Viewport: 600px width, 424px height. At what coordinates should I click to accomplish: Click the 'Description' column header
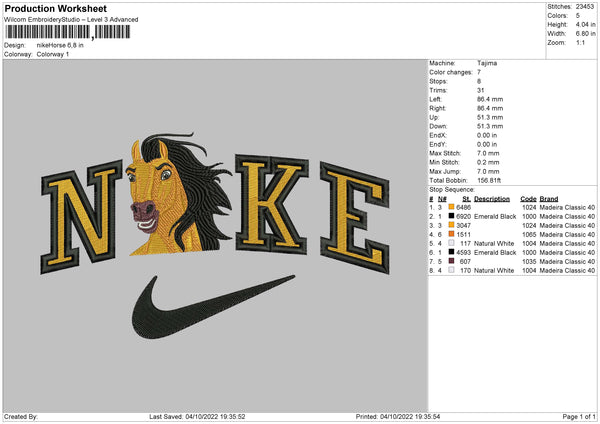492,199
